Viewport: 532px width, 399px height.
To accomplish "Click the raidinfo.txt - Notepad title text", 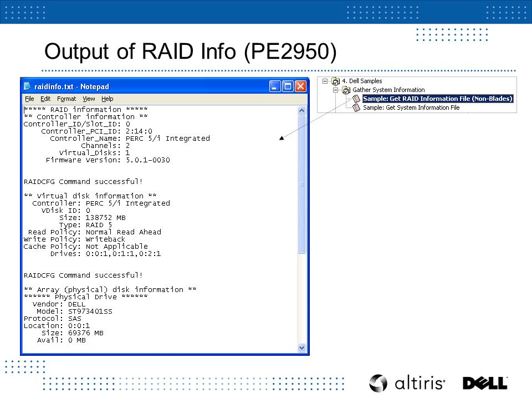I will pyautogui.click(x=71, y=86).
